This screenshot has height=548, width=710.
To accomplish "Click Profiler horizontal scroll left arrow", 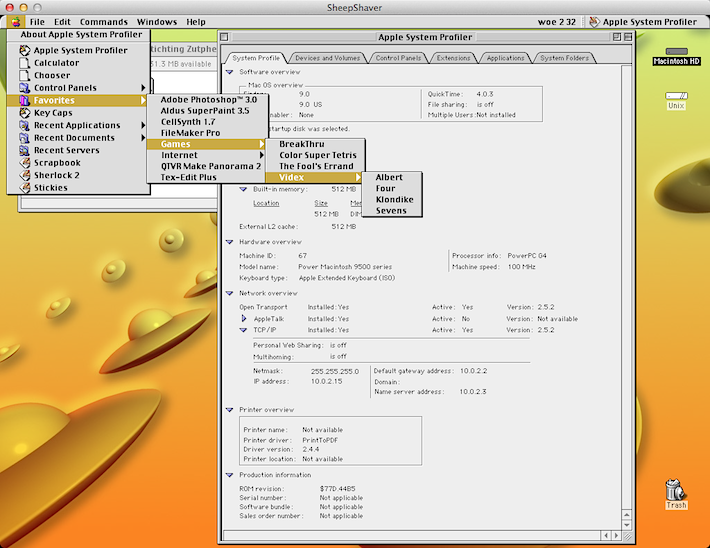I will tap(606, 536).
